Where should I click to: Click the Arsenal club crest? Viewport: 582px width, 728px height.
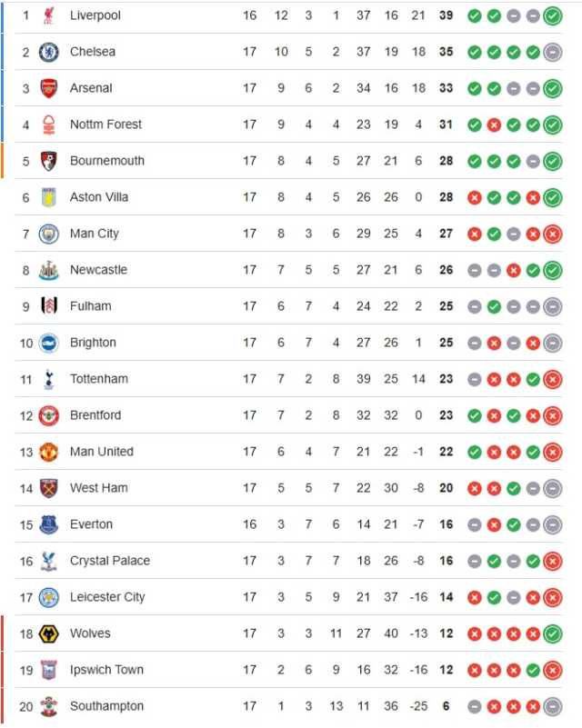point(49,88)
